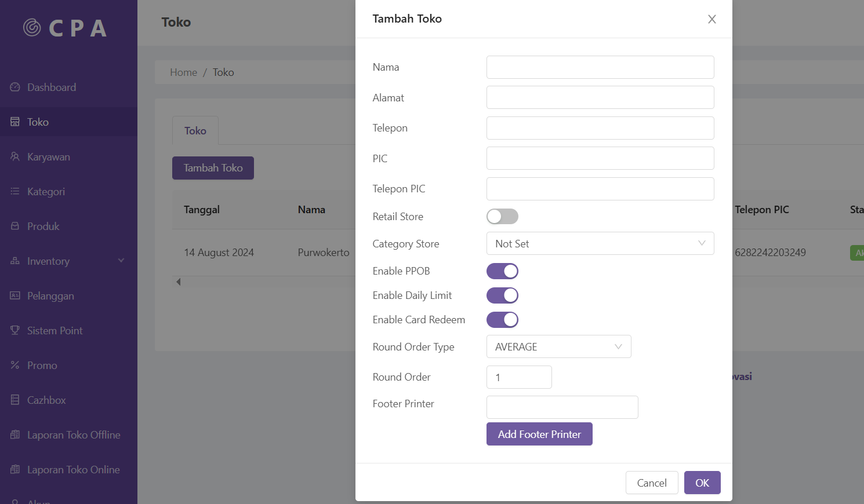Click the Cazhbox icon in sidebar
The image size is (864, 504).
(x=15, y=400)
